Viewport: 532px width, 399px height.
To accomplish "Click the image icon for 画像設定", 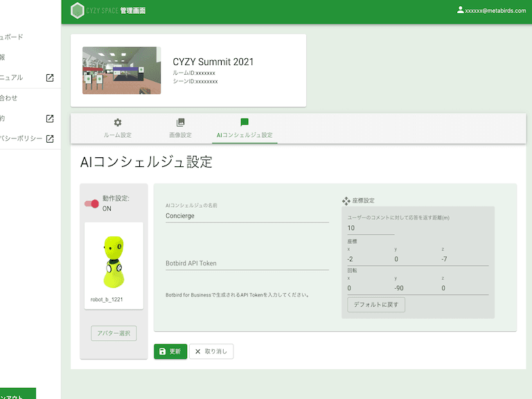I will point(181,122).
